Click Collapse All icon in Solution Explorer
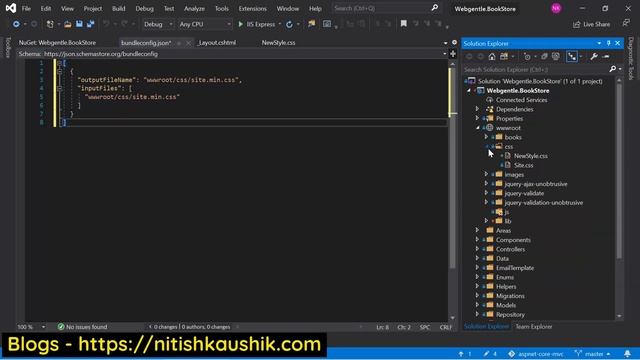 coord(544,57)
